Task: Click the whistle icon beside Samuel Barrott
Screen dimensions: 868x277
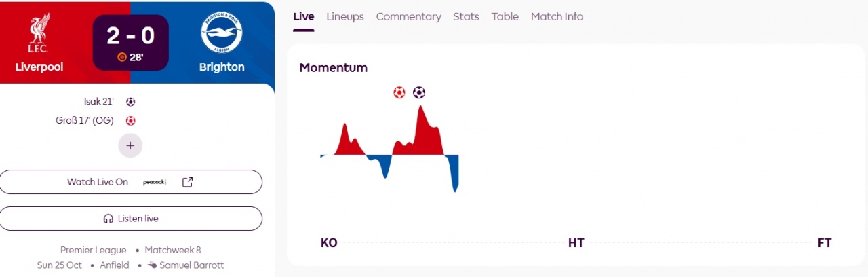Action: click(x=152, y=265)
